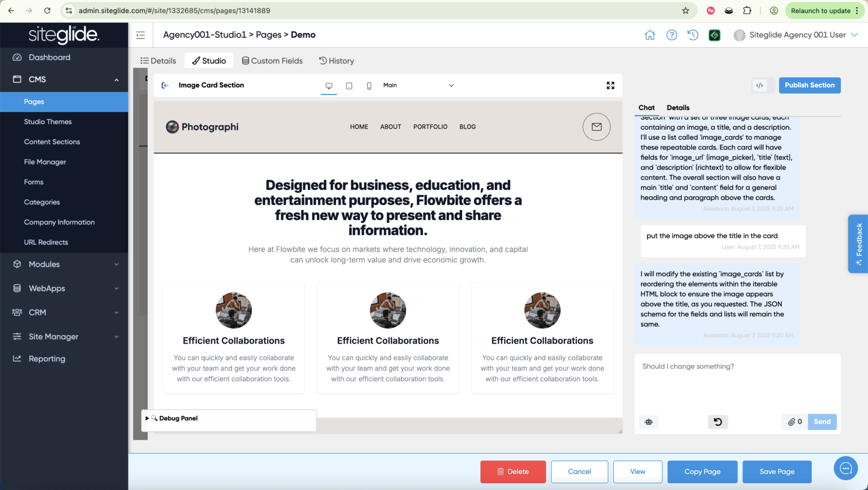This screenshot has width=868, height=490.
Task: Switch preview to mobile phone view icon
Action: point(369,86)
